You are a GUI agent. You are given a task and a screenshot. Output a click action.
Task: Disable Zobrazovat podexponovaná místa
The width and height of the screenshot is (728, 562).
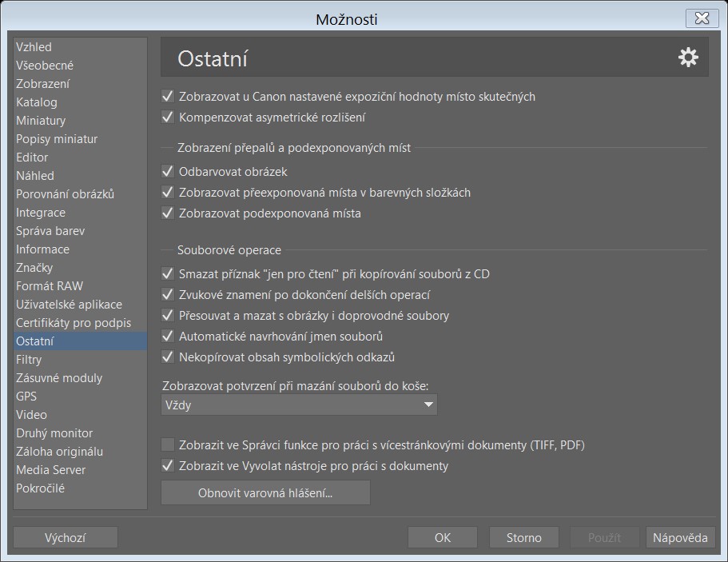click(168, 213)
